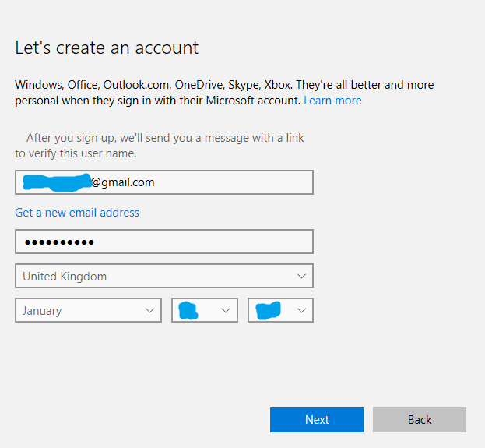Expand the January month dropdown
The image size is (485, 448).
[88, 310]
